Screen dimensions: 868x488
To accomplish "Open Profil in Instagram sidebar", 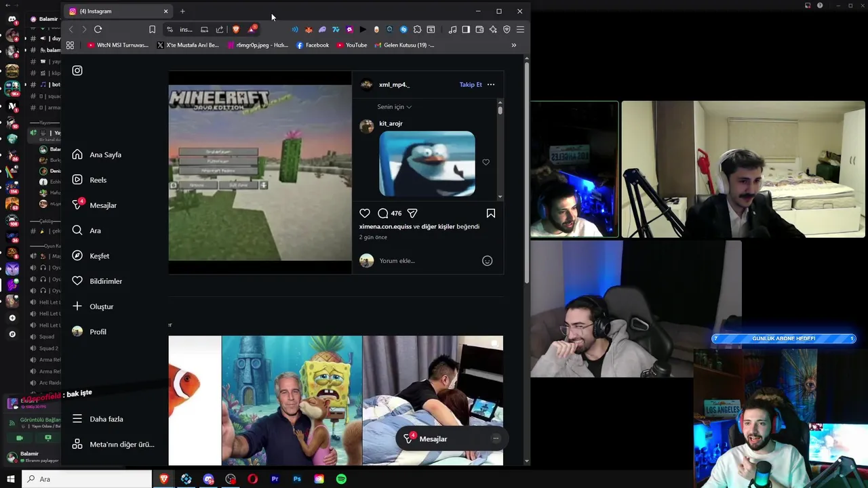I will (x=90, y=331).
